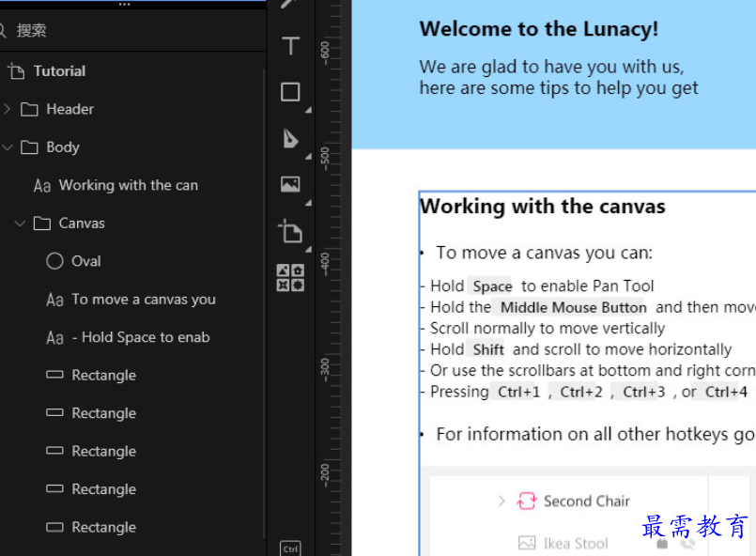Click the 'Space' key label on canvas

(x=492, y=286)
